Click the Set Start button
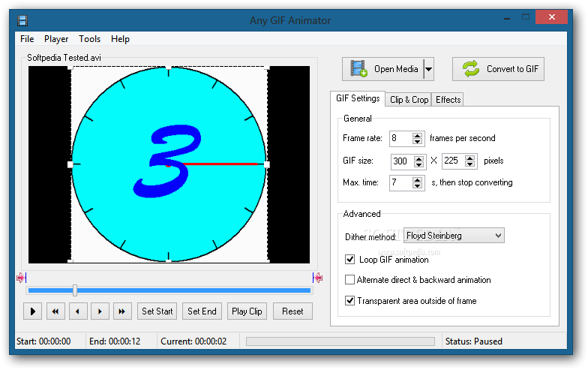Screen dimensions: 588x370 point(157,311)
